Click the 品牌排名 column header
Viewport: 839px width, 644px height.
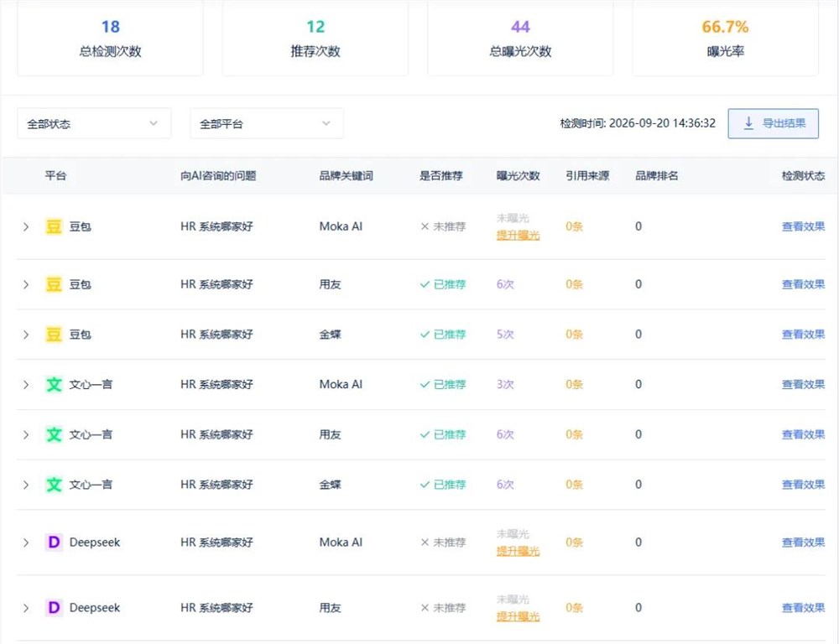(657, 176)
